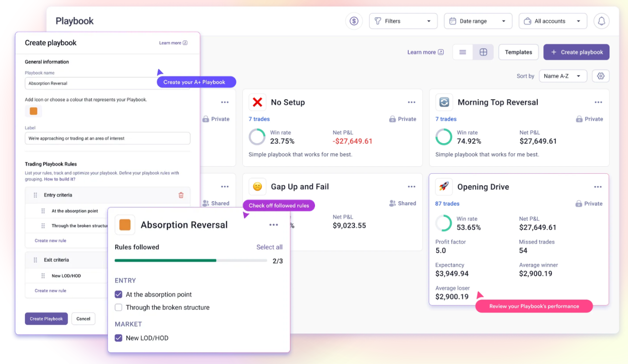Click the Entry criteria group header

[108, 195]
